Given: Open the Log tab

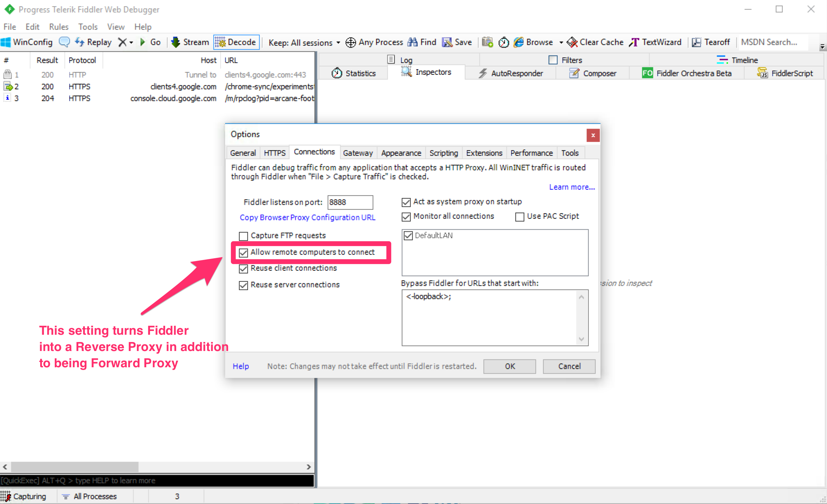Looking at the screenshot, I should 399,60.
